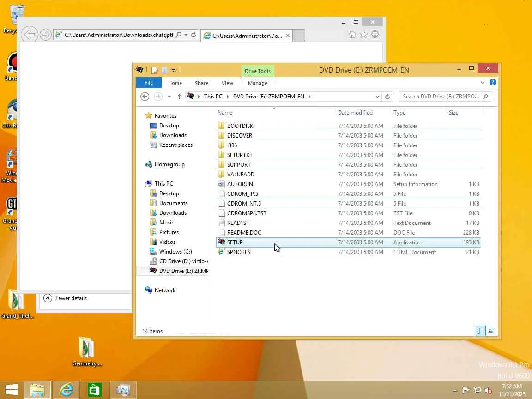Screen dimensions: 532x399
Task: Select the I386 folder row
Action: (348, 145)
